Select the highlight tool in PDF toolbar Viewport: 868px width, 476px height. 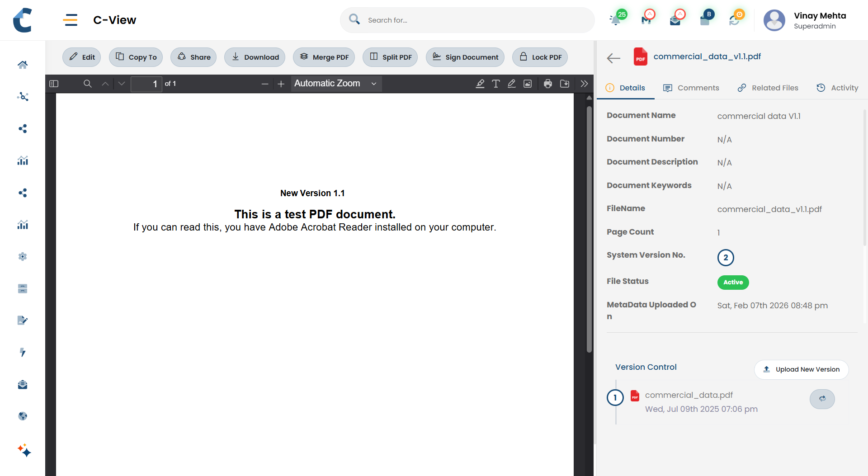coord(480,84)
